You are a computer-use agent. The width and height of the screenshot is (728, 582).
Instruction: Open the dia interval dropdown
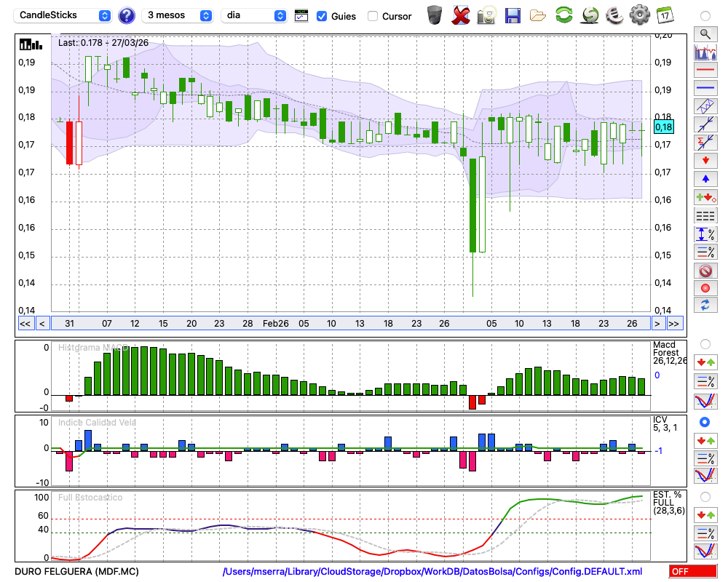coord(254,15)
